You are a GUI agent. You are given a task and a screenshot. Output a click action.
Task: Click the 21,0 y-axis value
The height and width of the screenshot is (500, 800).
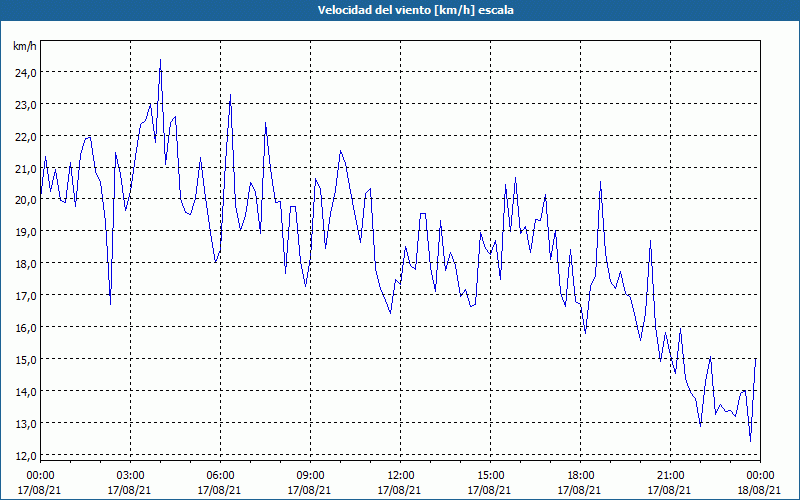click(x=26, y=168)
